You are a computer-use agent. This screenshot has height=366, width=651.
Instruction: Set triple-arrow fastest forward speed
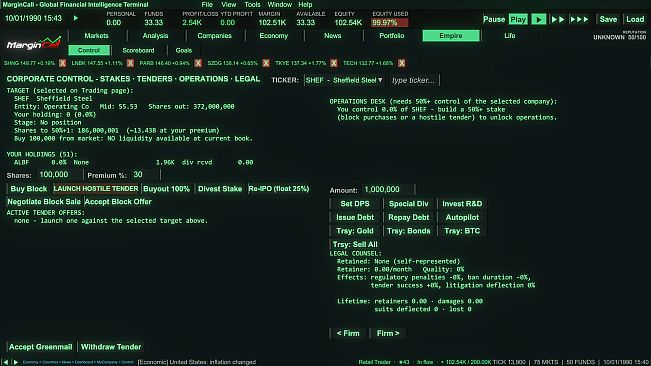pyautogui.click(x=579, y=20)
